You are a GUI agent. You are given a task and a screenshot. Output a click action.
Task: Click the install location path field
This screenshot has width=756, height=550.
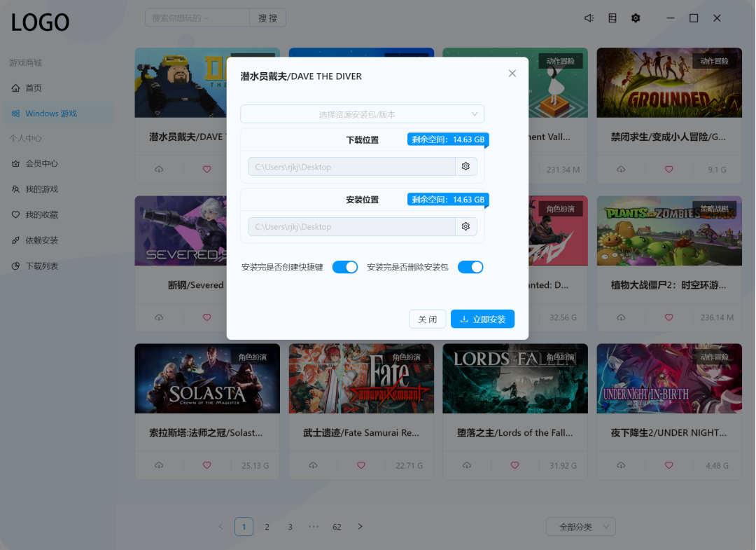tap(352, 226)
